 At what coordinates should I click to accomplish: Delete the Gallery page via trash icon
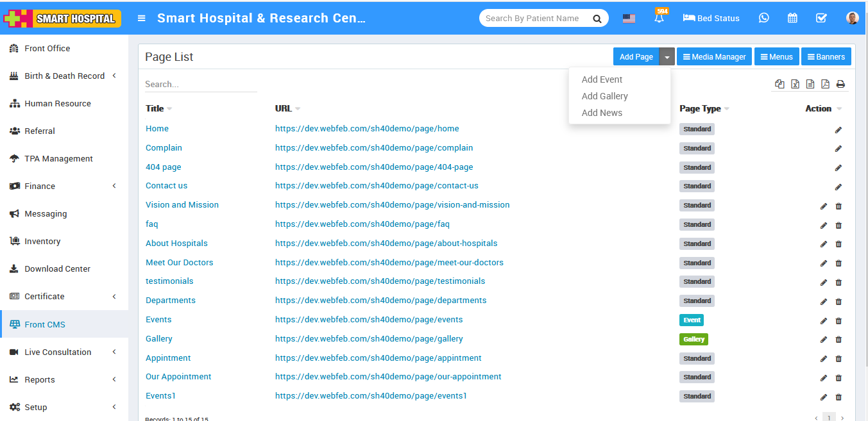pyautogui.click(x=838, y=340)
